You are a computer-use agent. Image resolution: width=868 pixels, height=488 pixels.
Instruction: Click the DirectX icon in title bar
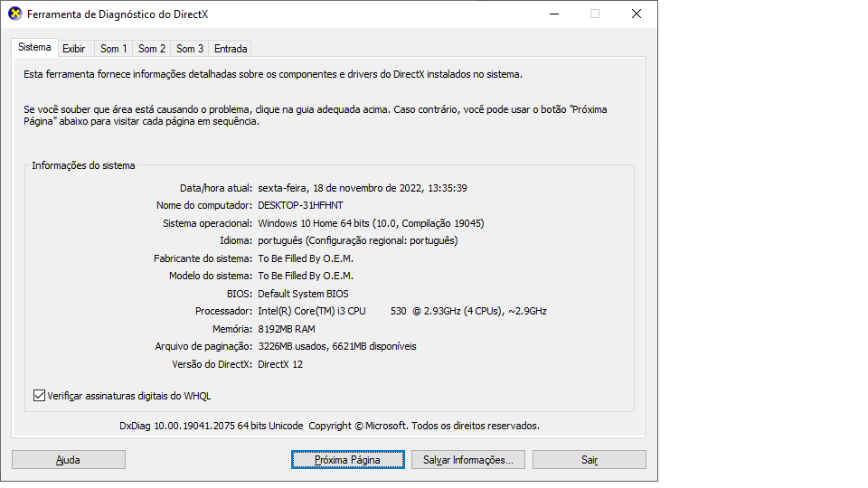[x=15, y=14]
